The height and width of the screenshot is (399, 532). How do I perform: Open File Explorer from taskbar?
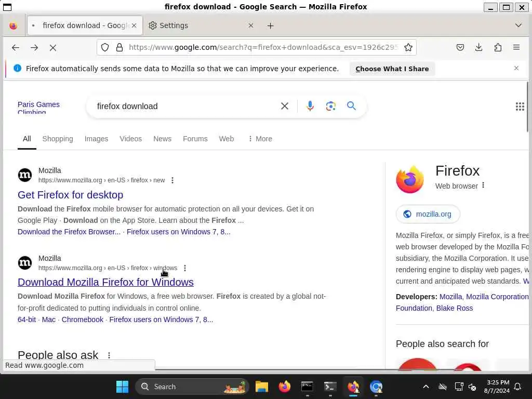[262, 387]
